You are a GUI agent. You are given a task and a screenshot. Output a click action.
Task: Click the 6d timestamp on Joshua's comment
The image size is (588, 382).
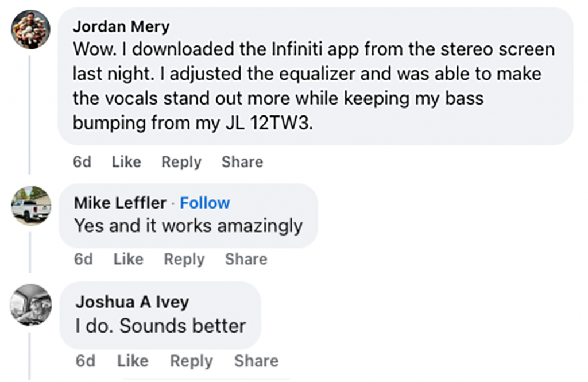click(85, 361)
